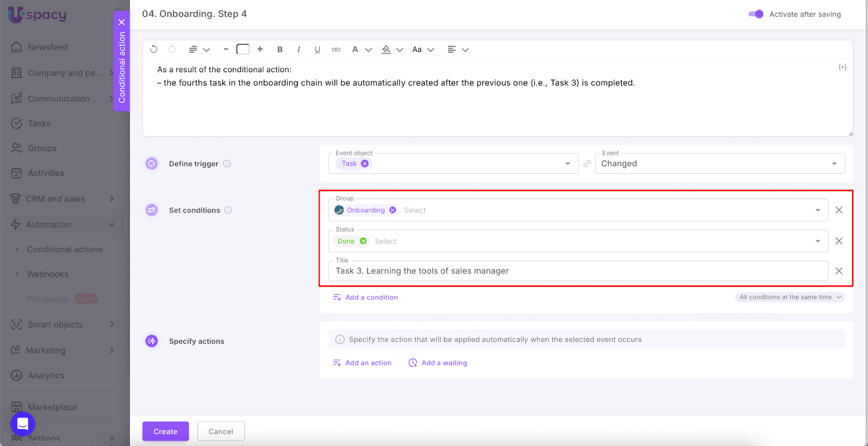Click the Title condition text field
Viewport: 868px width, 446px height.
click(578, 271)
